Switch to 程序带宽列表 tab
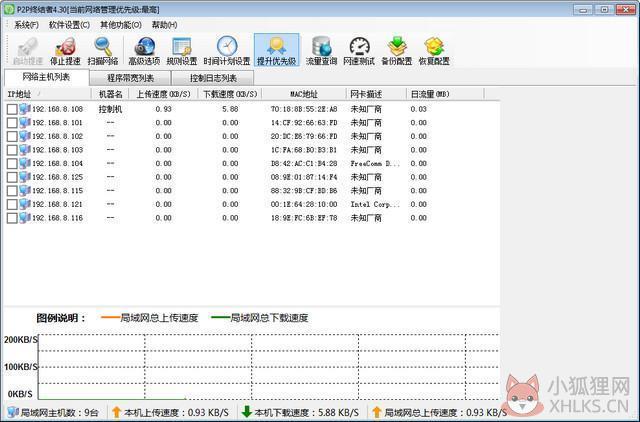This screenshot has width=640, height=422. pyautogui.click(x=130, y=78)
